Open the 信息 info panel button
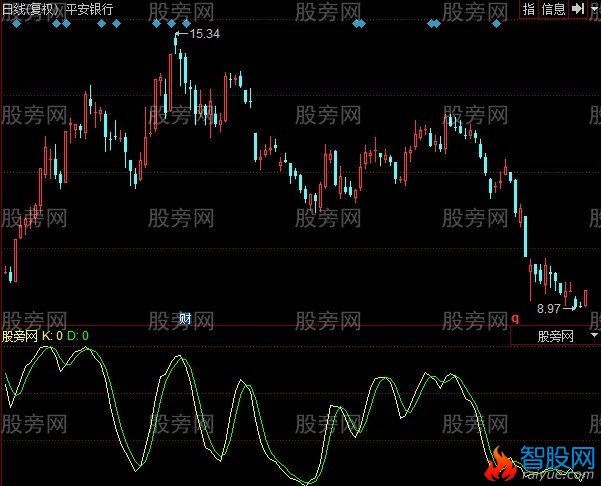 tap(553, 9)
